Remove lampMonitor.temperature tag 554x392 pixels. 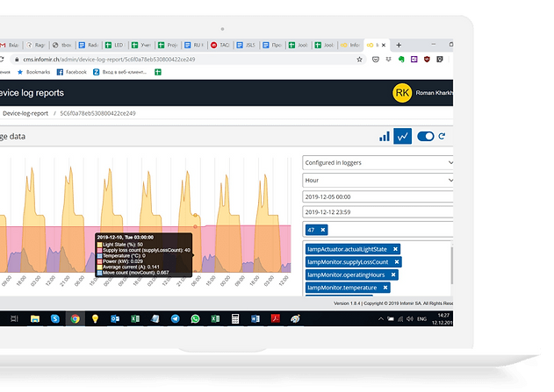[385, 288]
